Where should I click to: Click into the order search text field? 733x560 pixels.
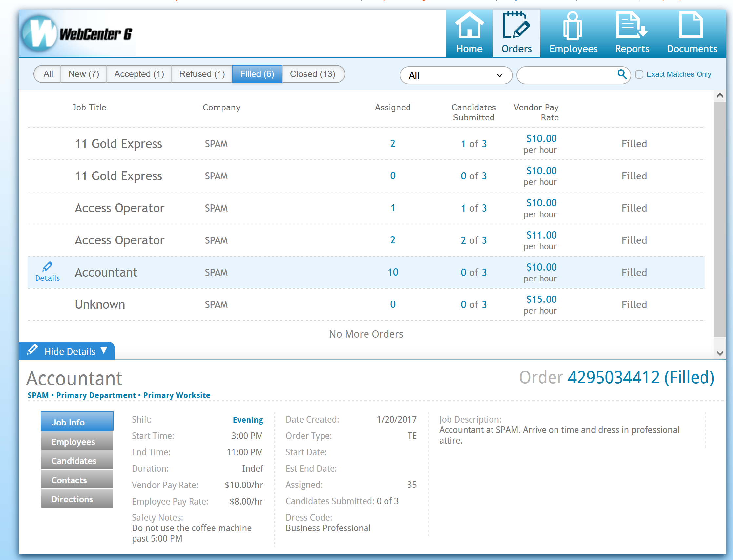click(x=567, y=75)
